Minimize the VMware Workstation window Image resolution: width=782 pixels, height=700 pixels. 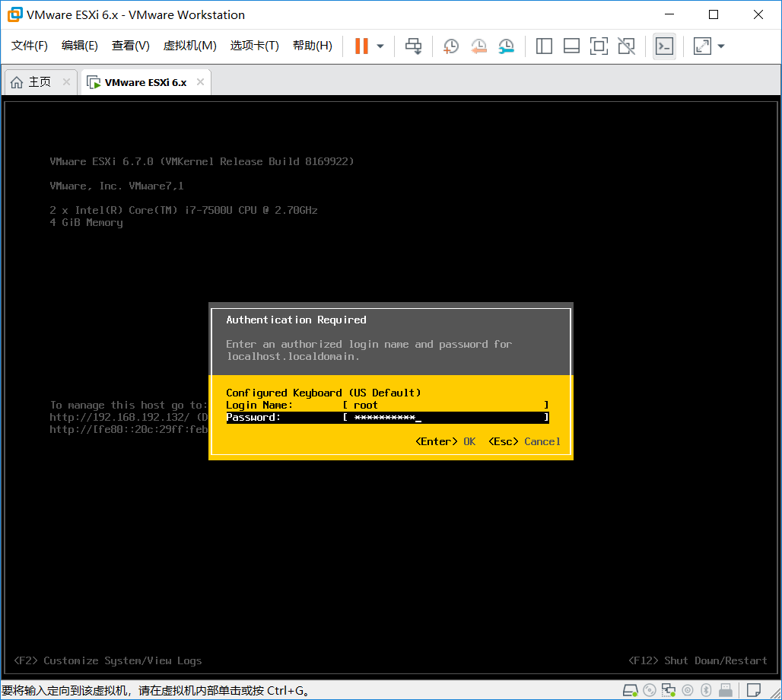[669, 14]
